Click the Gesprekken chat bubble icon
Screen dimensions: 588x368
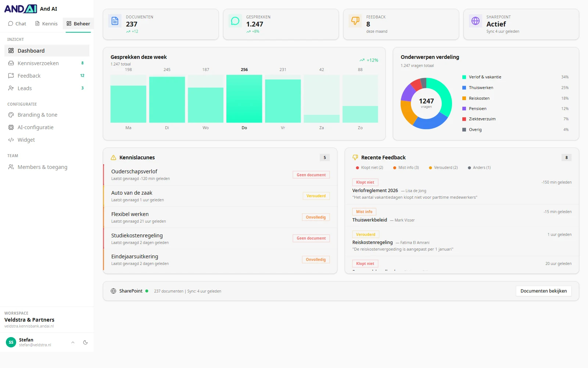235,21
